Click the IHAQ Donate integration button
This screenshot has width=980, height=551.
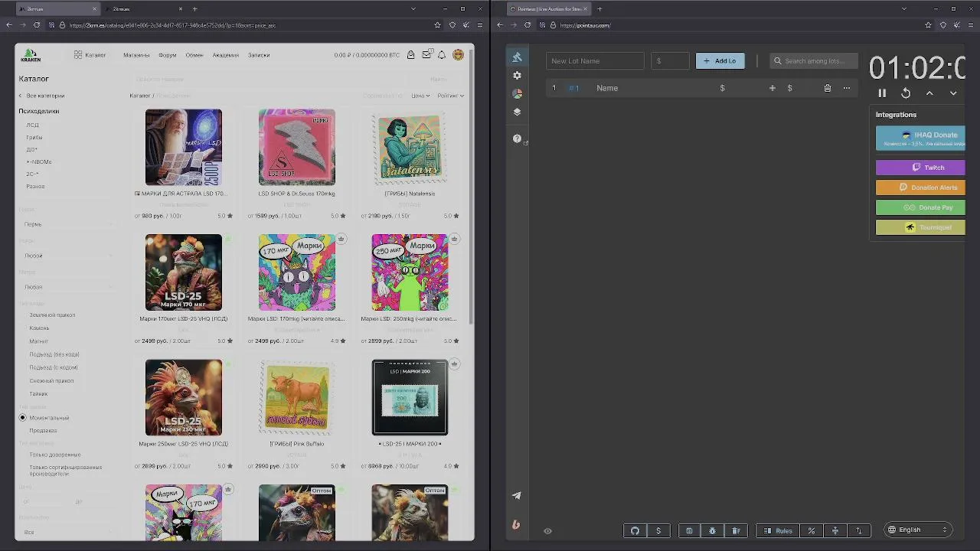click(920, 139)
